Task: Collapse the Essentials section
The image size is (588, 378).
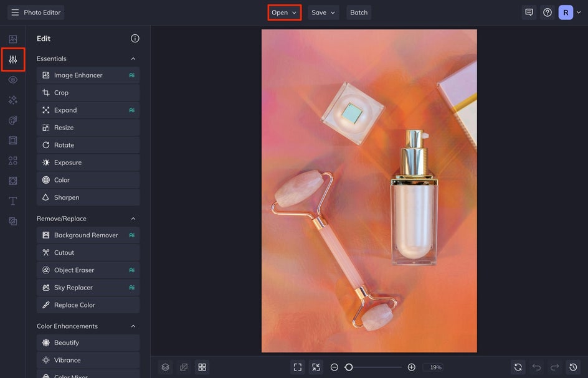Action: (x=133, y=59)
